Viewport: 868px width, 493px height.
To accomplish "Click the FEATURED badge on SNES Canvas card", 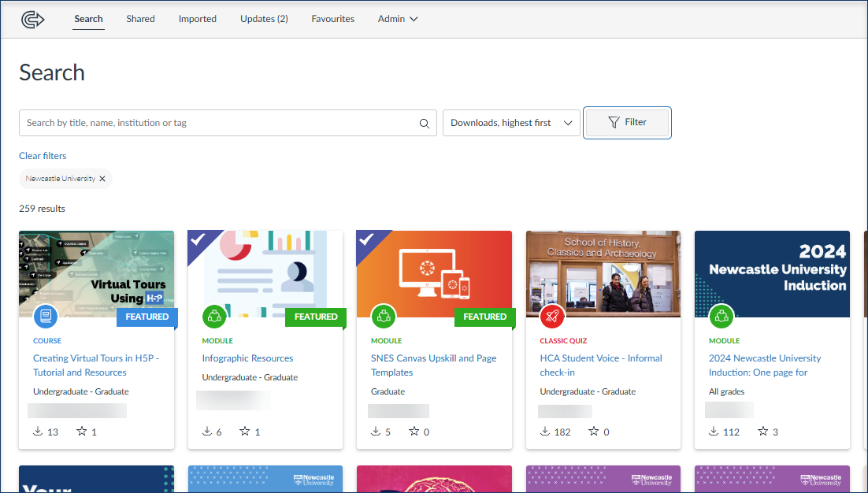I will [484, 317].
